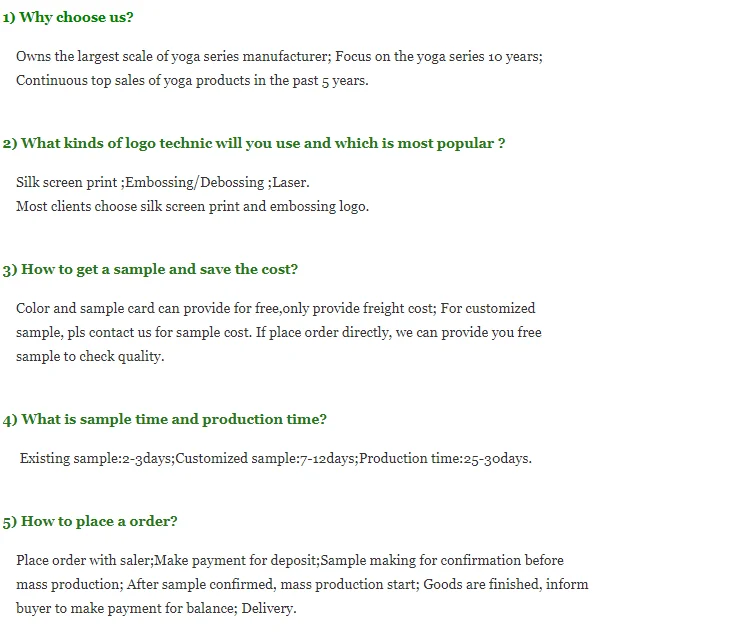Click "How to get a sample" heading

coord(150,269)
